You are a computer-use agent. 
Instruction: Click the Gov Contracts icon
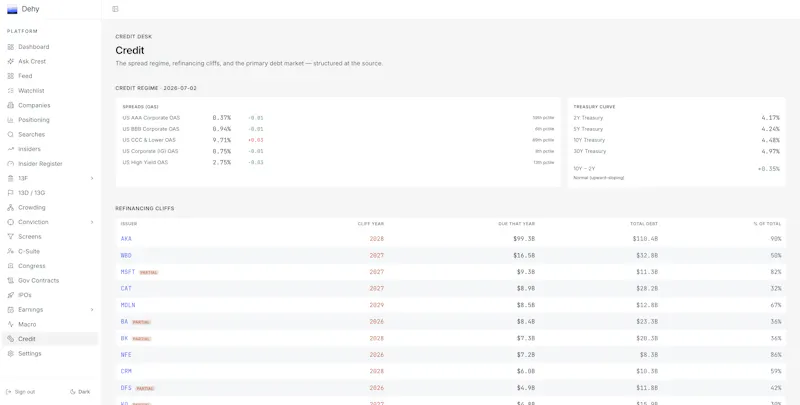pos(10,281)
